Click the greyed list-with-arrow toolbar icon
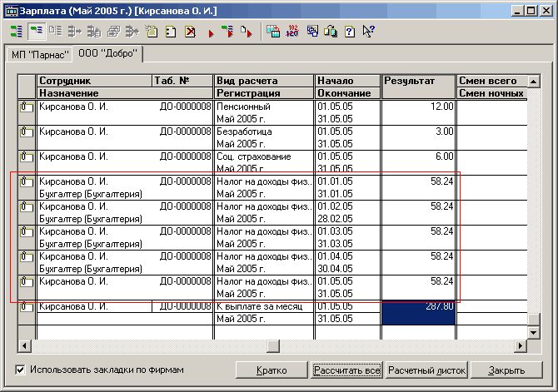This screenshot has width=558, height=392. click(75, 32)
